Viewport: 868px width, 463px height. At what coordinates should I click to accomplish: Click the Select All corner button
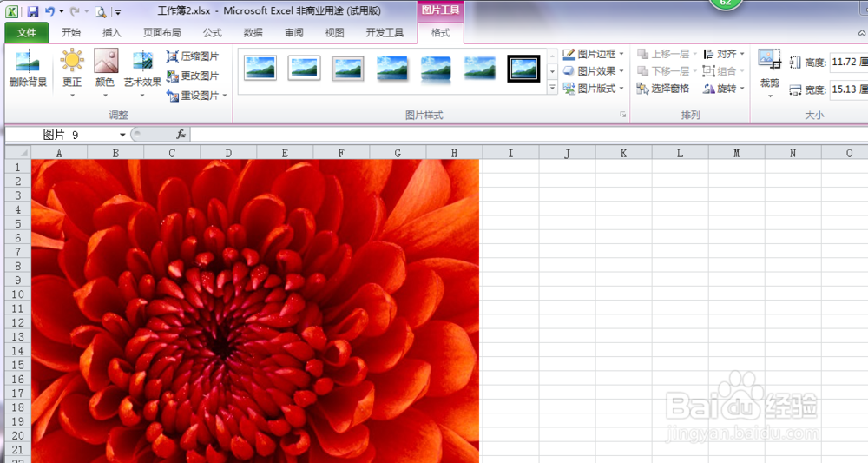tap(18, 152)
